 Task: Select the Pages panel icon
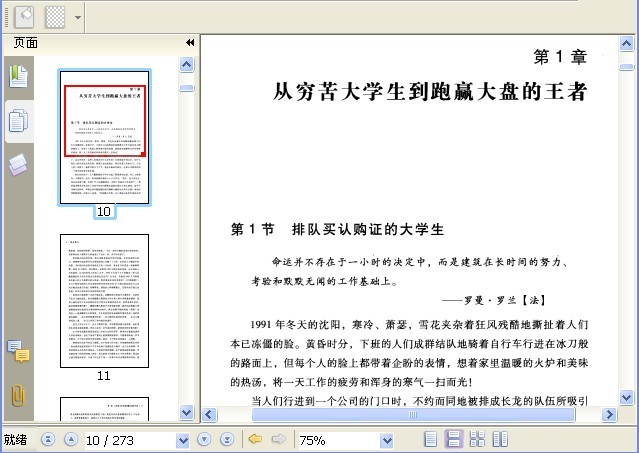click(x=18, y=121)
